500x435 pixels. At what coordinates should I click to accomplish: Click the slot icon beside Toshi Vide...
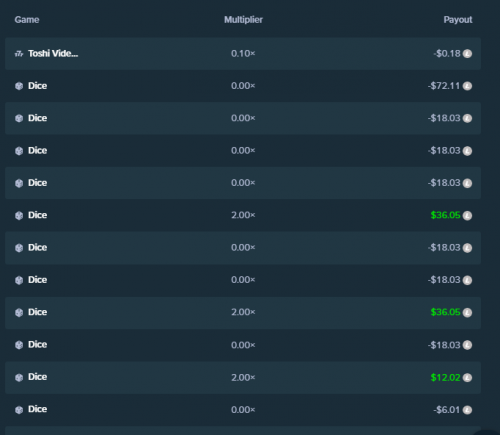(19, 54)
